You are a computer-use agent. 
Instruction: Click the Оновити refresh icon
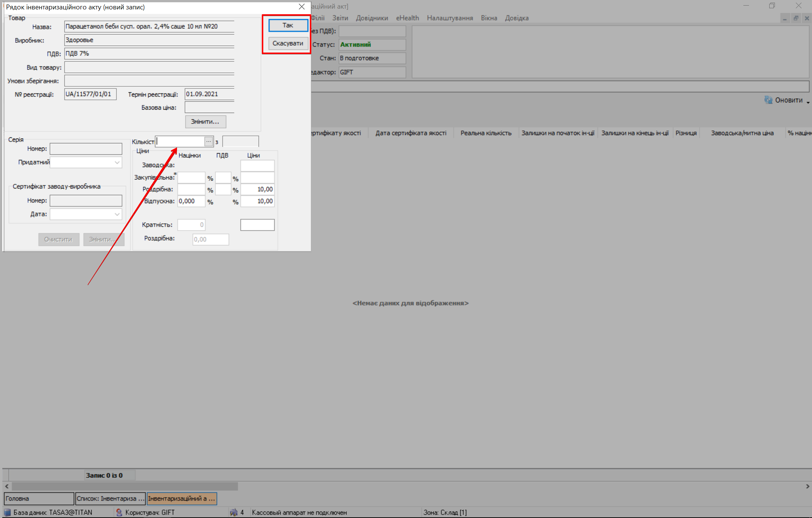[768, 100]
